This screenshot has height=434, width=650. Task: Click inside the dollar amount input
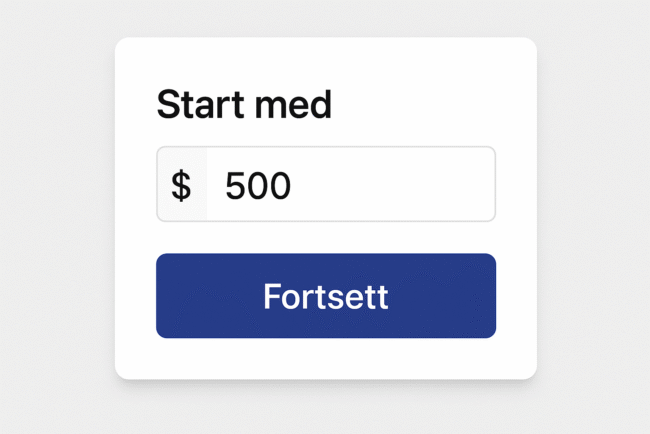(x=350, y=185)
